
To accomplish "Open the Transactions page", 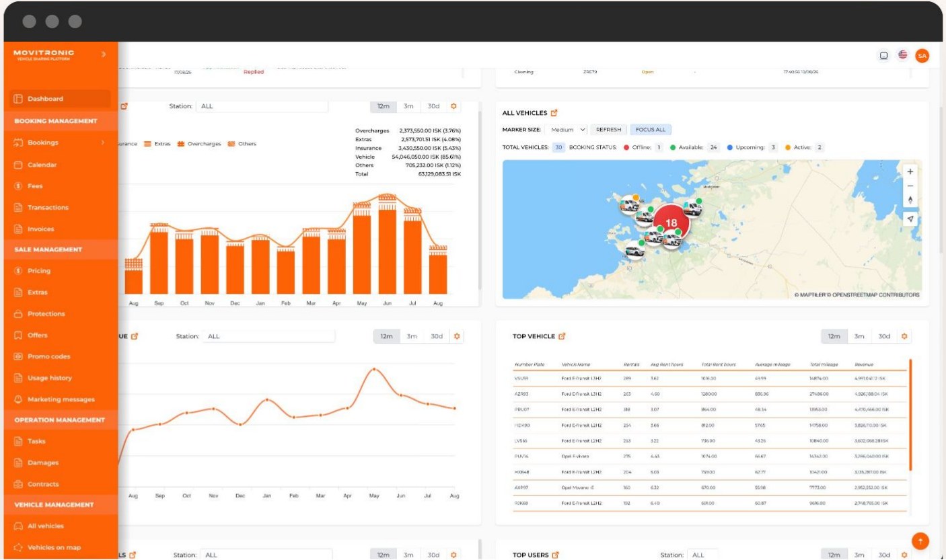I will coord(48,208).
